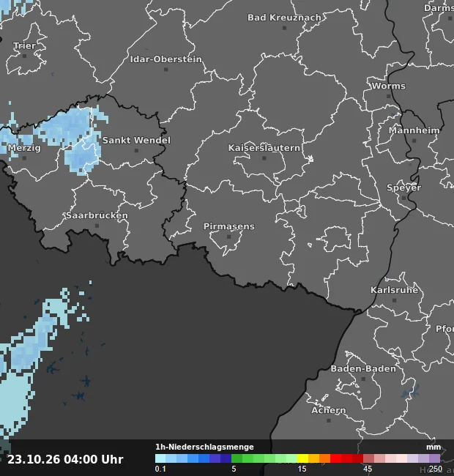This screenshot has width=454, height=476.
Task: Click the Mannheim city label
Action: point(414,130)
